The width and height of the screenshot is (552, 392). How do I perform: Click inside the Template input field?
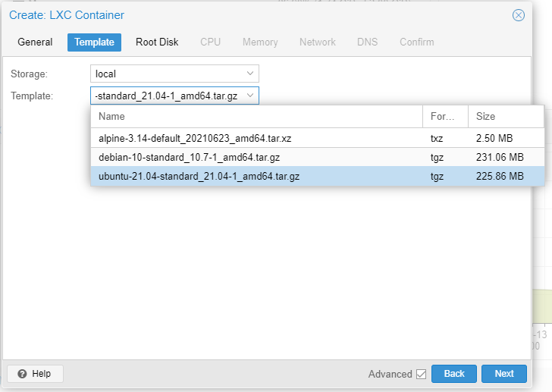point(167,96)
